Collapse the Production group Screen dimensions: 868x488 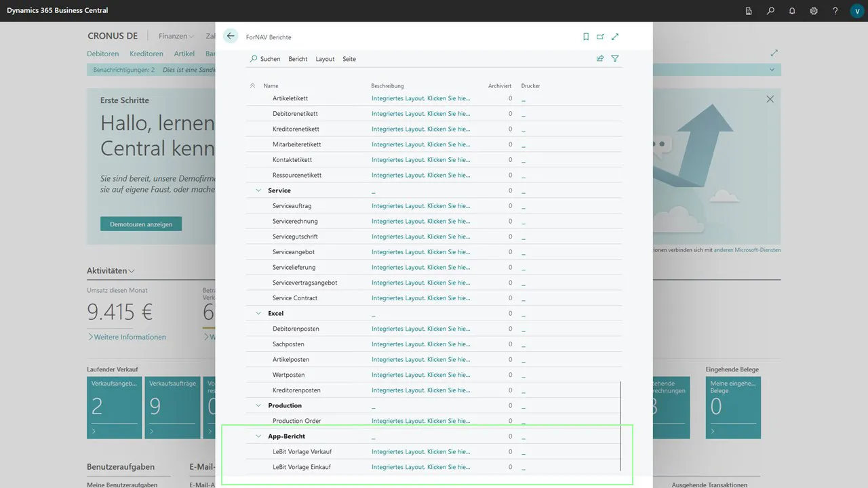[x=258, y=405]
